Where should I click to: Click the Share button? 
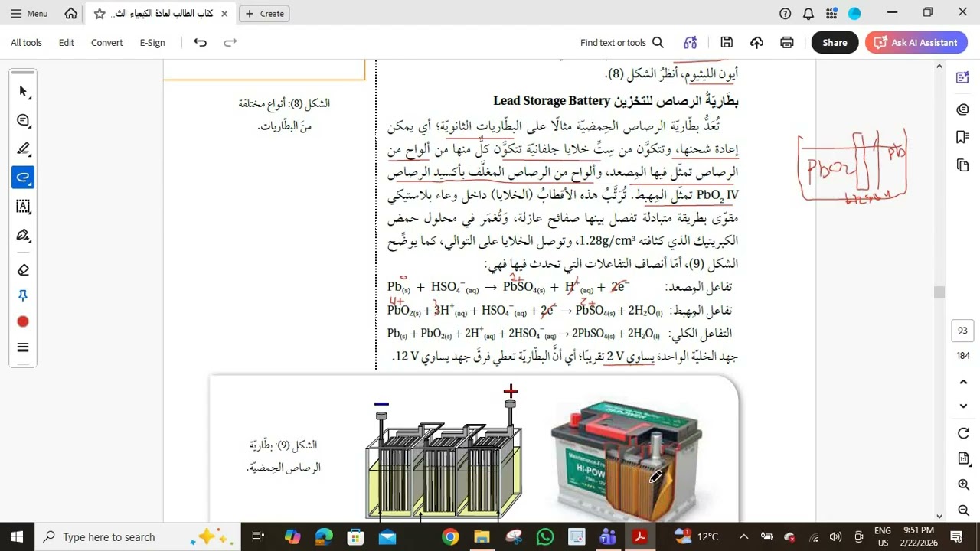tap(835, 43)
